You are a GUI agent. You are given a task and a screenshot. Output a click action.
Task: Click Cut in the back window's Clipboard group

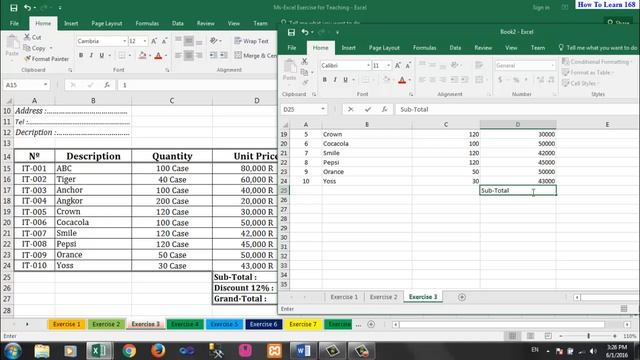pyautogui.click(x=32, y=37)
